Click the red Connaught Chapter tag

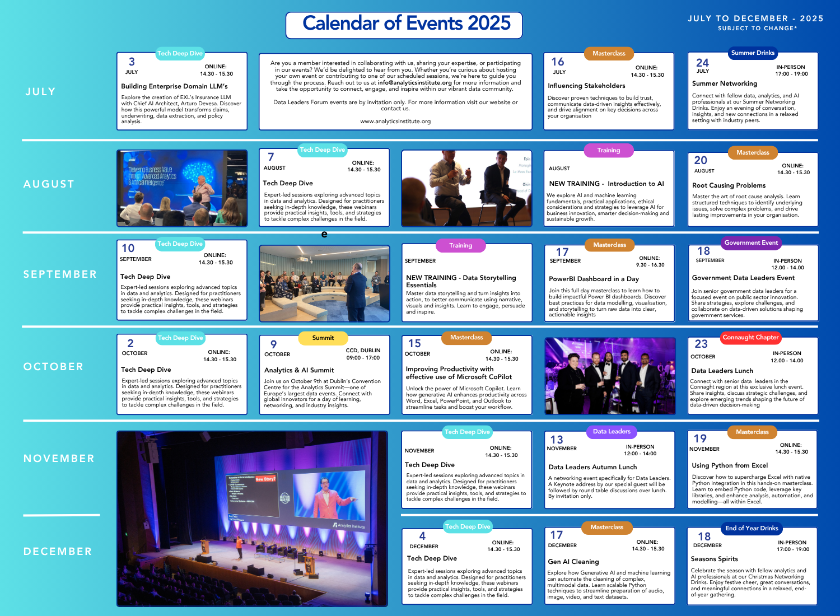[750, 338]
